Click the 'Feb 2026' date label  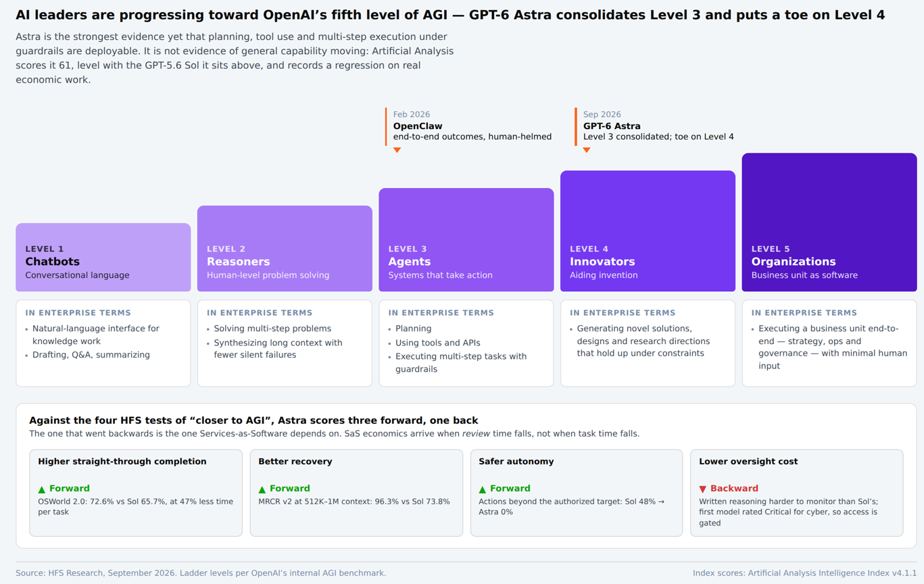tap(412, 114)
